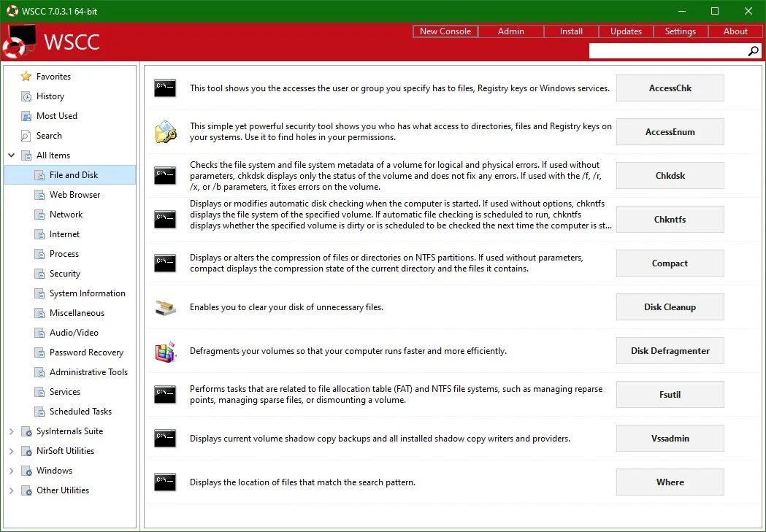Click the Compact console icon

pyautogui.click(x=165, y=263)
